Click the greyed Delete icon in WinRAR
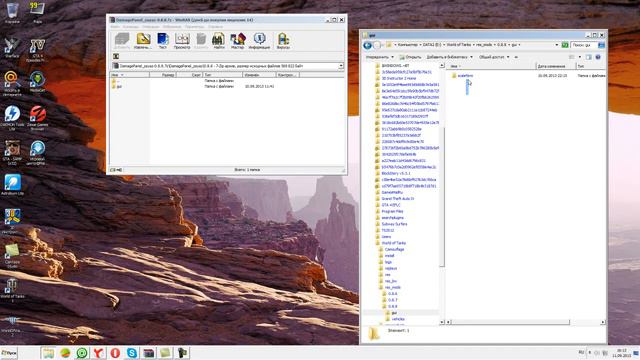This screenshot has width=640, height=360. (x=201, y=41)
